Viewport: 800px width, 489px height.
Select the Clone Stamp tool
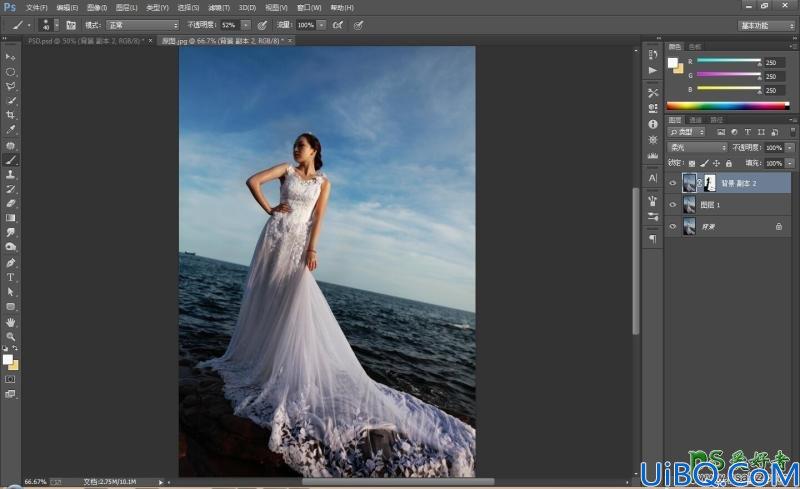click(x=10, y=175)
